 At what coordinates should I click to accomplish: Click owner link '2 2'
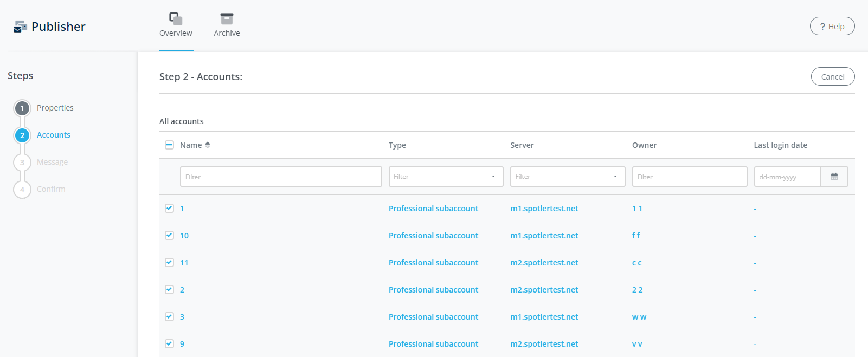pos(638,290)
